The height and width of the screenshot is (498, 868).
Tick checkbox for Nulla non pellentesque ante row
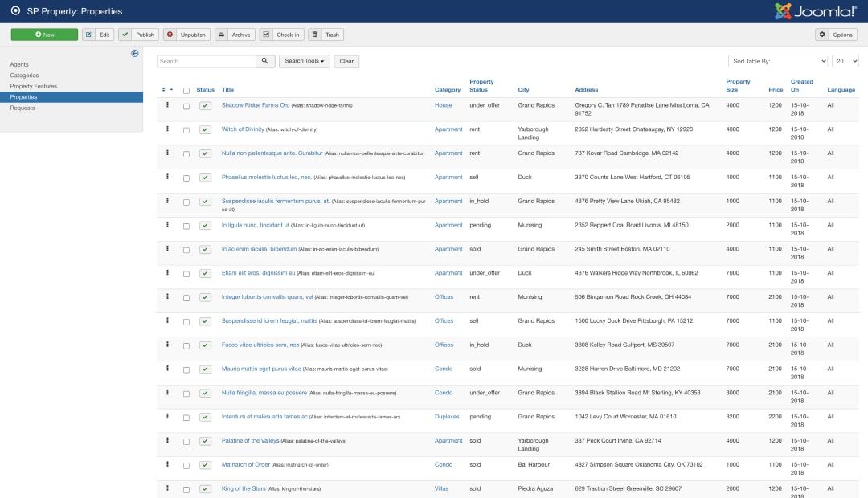(x=186, y=154)
